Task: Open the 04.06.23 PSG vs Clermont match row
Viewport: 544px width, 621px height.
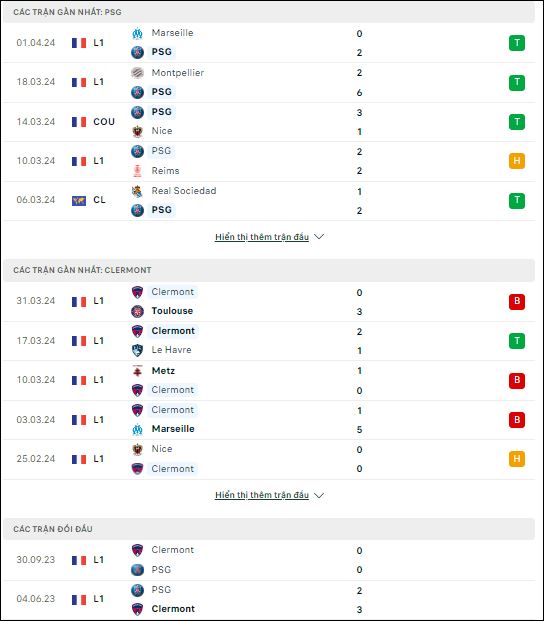Action: [x=269, y=600]
